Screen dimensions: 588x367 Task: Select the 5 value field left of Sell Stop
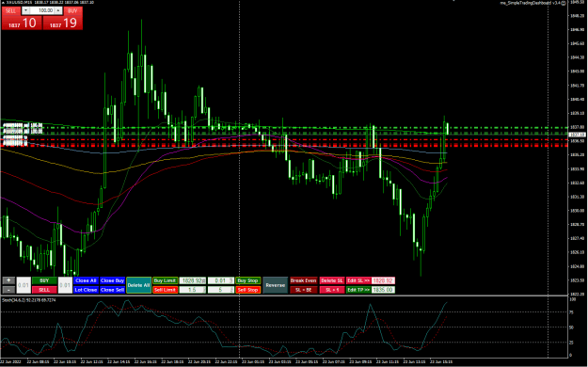click(221, 290)
